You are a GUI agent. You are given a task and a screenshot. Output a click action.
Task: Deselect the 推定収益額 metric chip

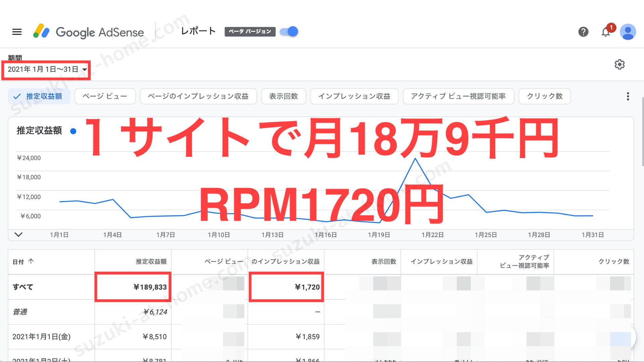tap(38, 97)
